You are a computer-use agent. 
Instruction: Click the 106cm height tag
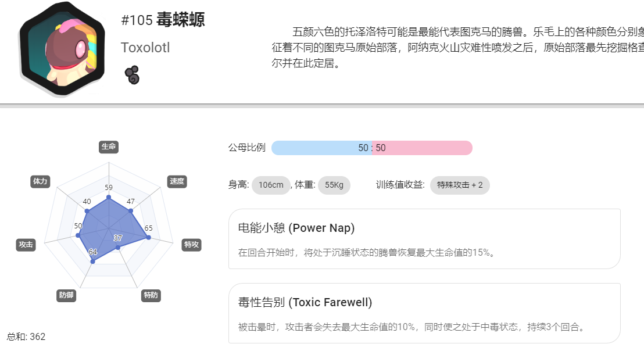tap(271, 185)
